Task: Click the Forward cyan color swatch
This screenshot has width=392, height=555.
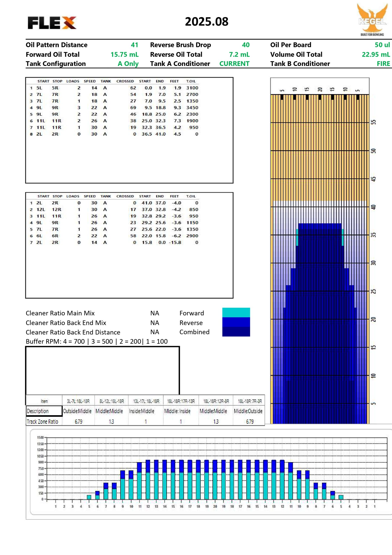Action: [236, 312]
